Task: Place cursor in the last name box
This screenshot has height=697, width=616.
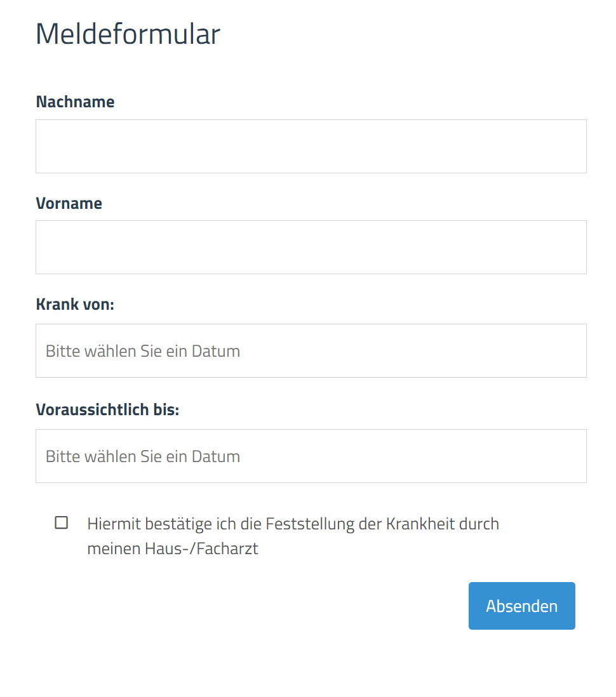Action: click(311, 146)
